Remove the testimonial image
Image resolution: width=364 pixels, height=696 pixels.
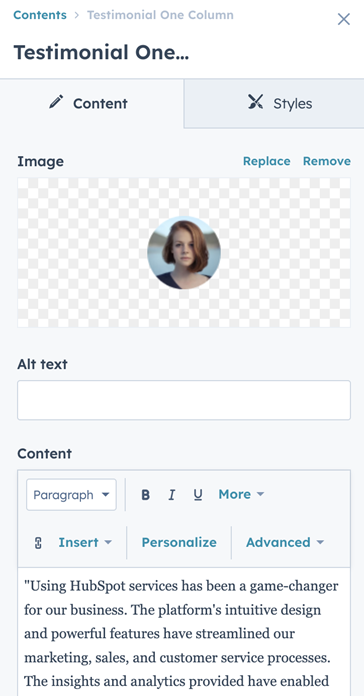point(327,161)
